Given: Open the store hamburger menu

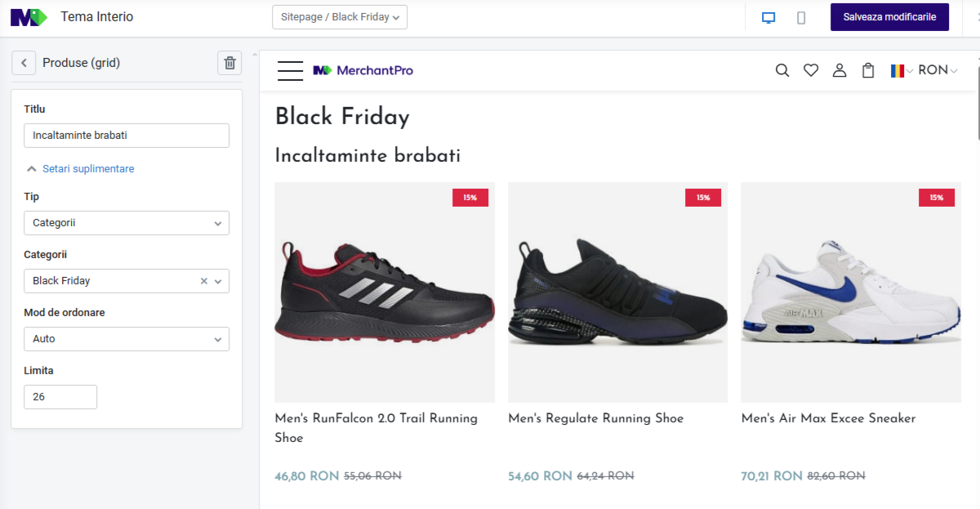Looking at the screenshot, I should pos(290,70).
